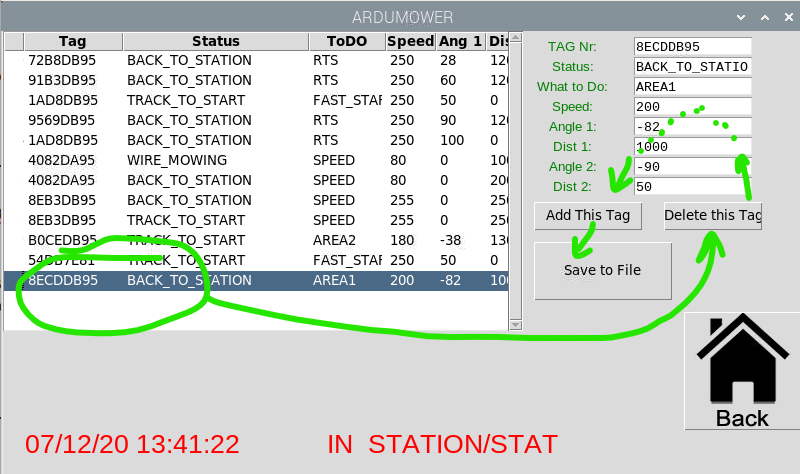The image size is (800, 474).
Task: Click the Add This Tag button
Action: point(588,216)
